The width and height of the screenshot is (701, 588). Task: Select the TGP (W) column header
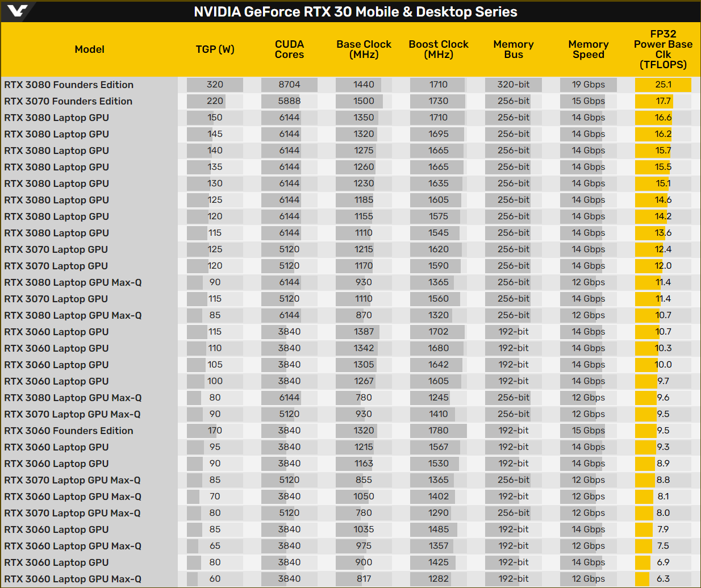pos(215,49)
